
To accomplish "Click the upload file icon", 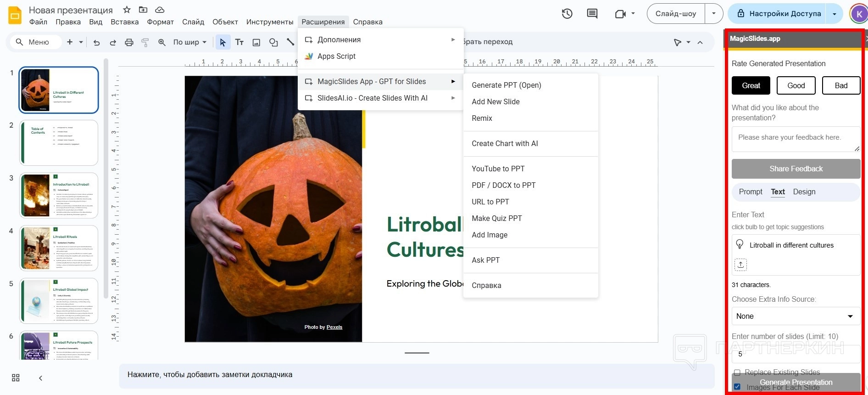I will click(x=740, y=265).
